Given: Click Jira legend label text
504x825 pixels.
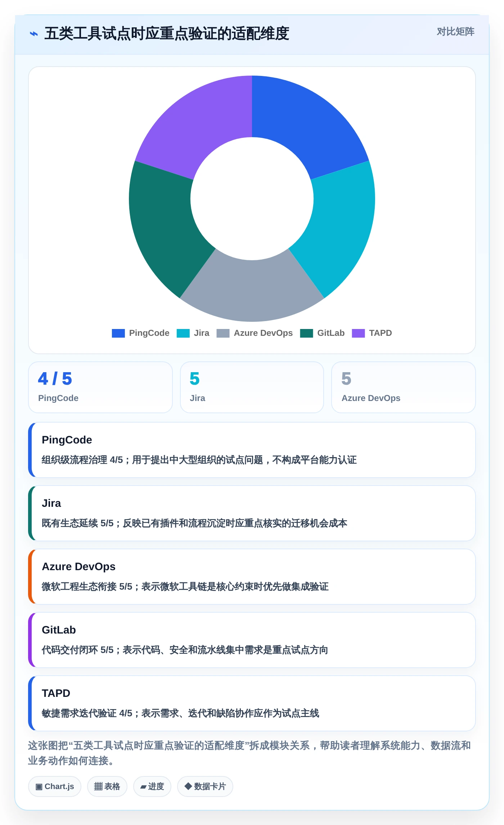Looking at the screenshot, I should click(202, 333).
